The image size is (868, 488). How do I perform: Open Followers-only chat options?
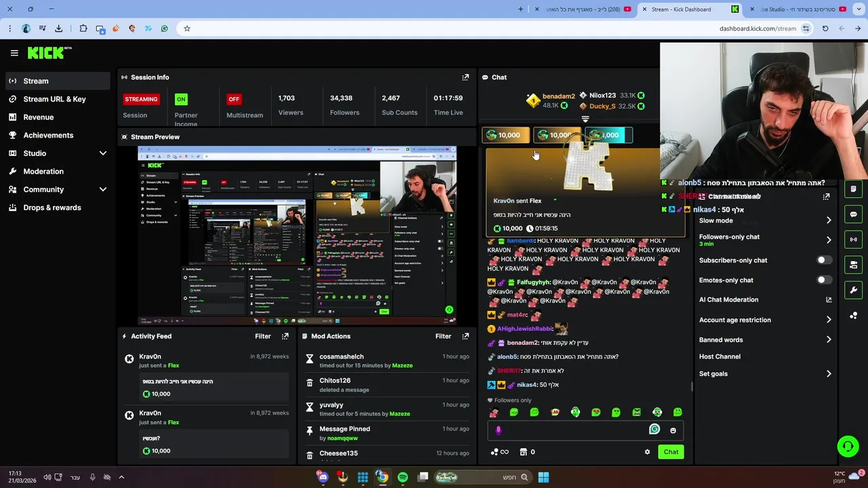[x=765, y=240]
